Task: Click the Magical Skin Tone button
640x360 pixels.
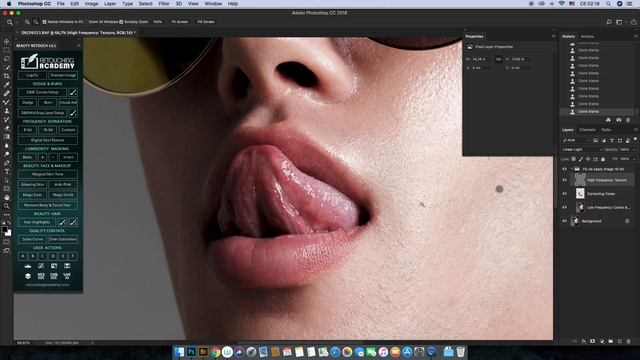Action: 48,174
